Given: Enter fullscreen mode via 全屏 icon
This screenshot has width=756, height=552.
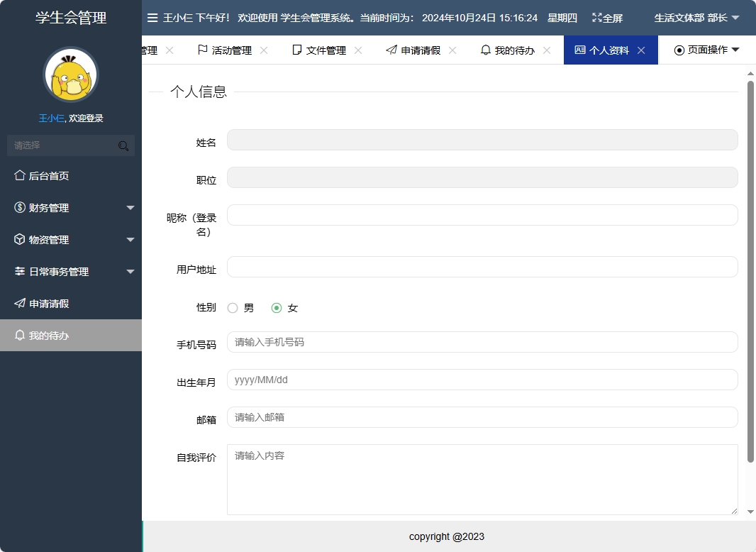Looking at the screenshot, I should pos(598,18).
